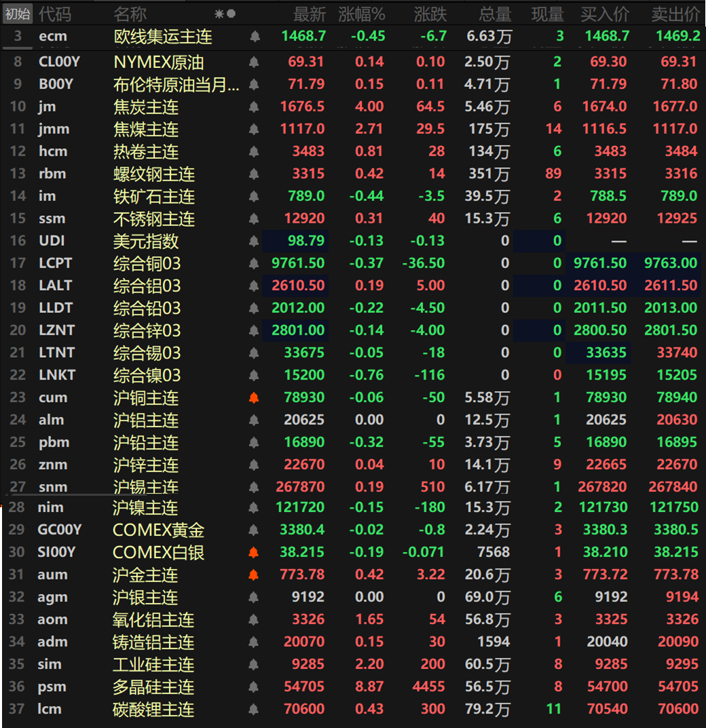Click the bell icon beside 多晶硅主连

[254, 687]
